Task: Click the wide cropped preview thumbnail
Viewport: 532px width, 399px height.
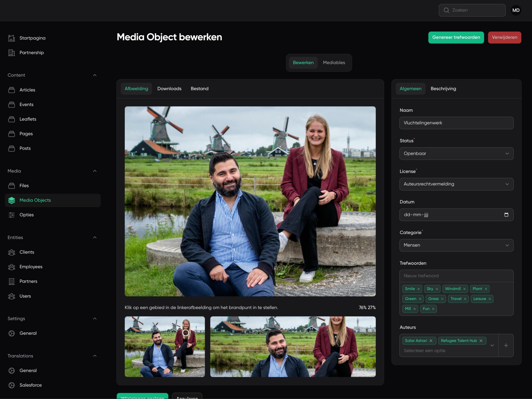Action: [x=293, y=347]
